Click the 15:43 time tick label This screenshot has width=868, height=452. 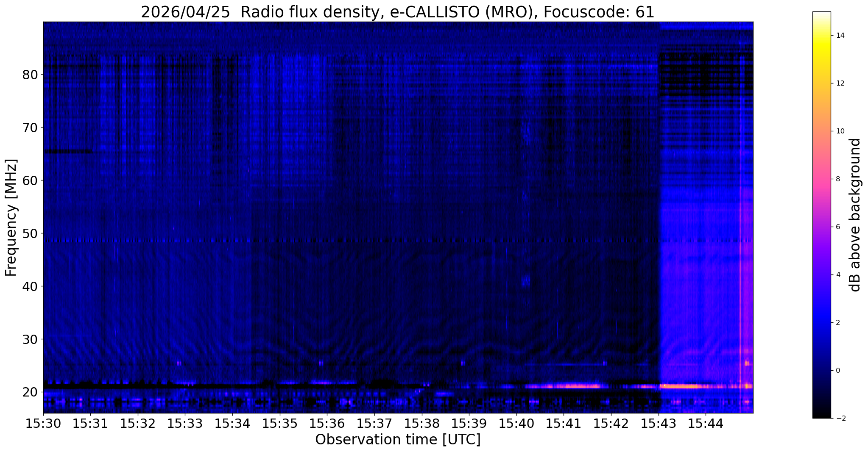point(659,424)
